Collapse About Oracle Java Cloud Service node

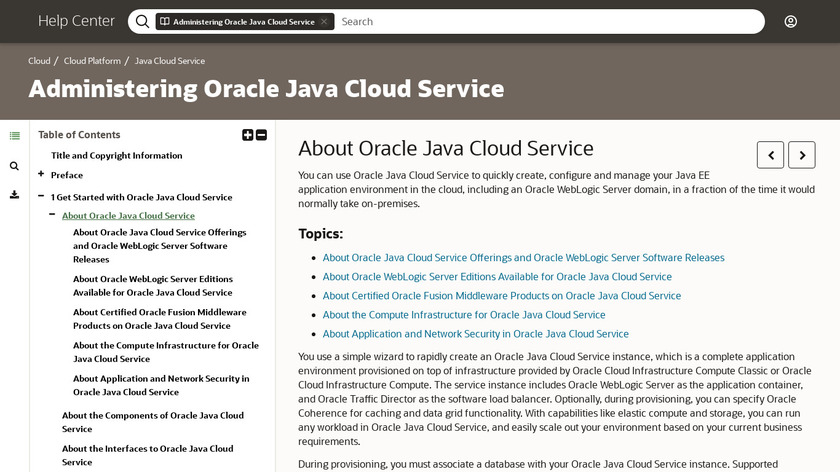[52, 214]
